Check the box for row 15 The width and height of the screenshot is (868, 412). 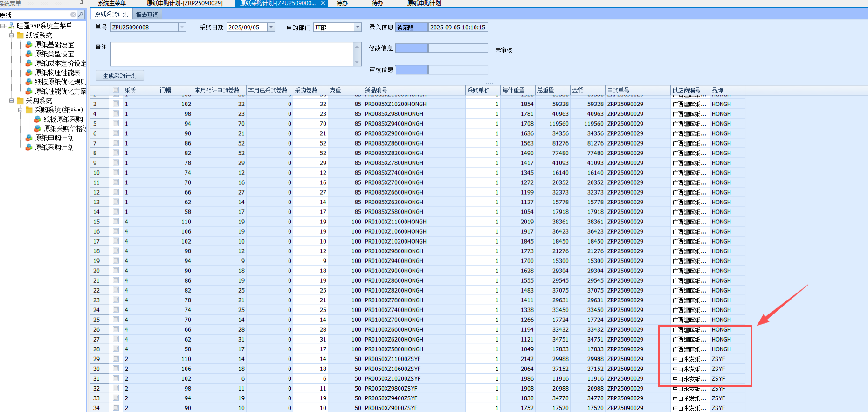(x=116, y=221)
